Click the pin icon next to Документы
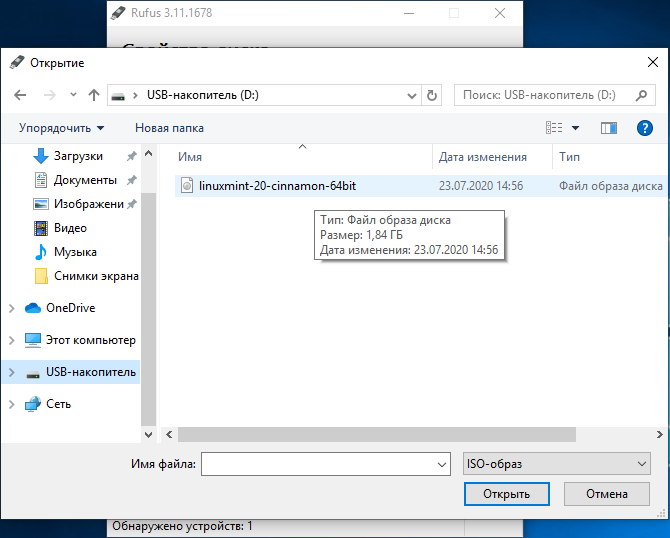Image resolution: width=670 pixels, height=538 pixels. pos(132,180)
